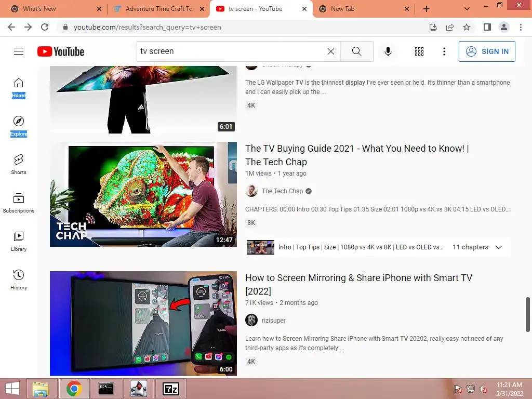Click The Tech Chap channel avatar
Image resolution: width=532 pixels, height=399 pixels.
tap(251, 191)
